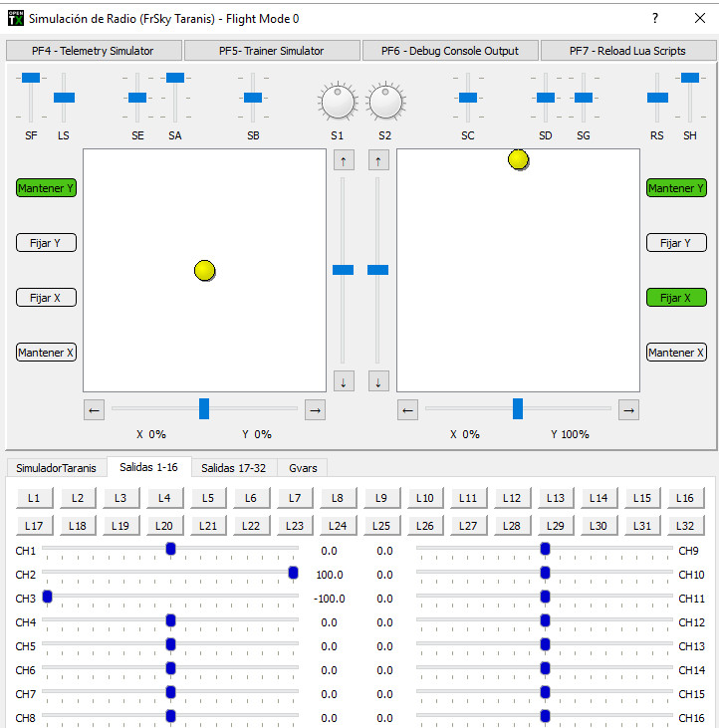Toggle left stick Mantener Y button
Screen dimensions: 719x728
(x=46, y=188)
